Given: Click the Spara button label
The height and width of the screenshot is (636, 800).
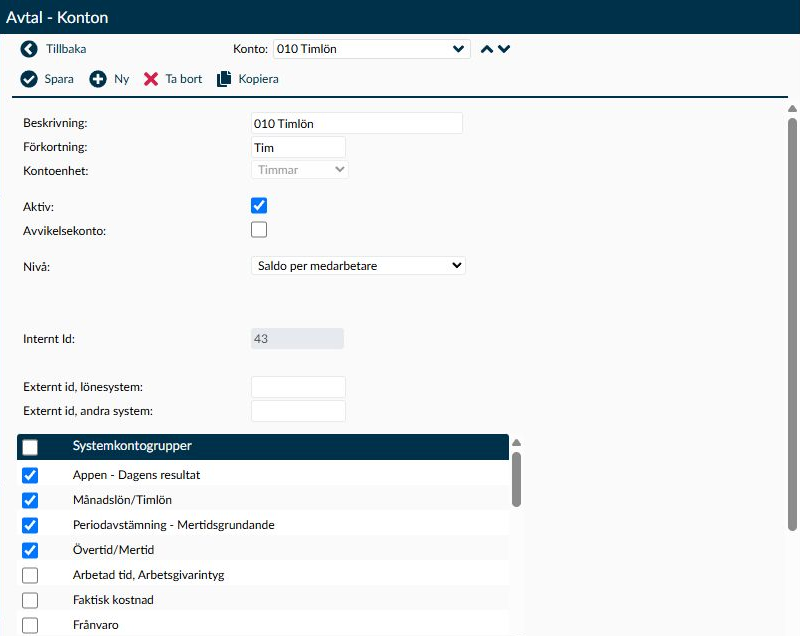Looking at the screenshot, I should point(59,79).
